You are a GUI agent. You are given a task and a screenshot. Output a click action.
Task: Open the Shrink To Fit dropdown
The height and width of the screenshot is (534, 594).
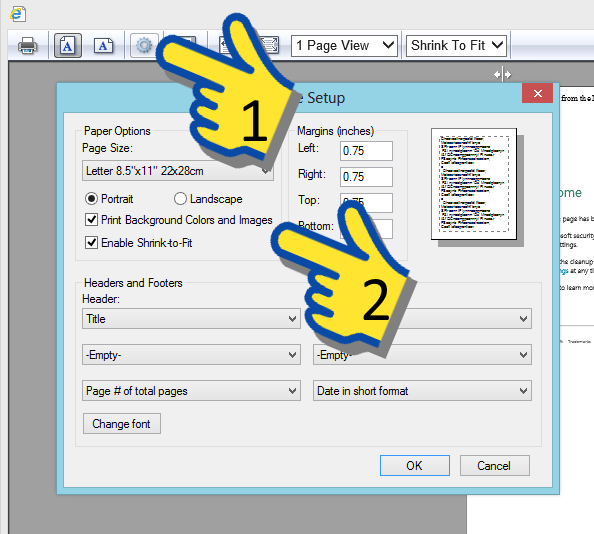click(x=456, y=46)
